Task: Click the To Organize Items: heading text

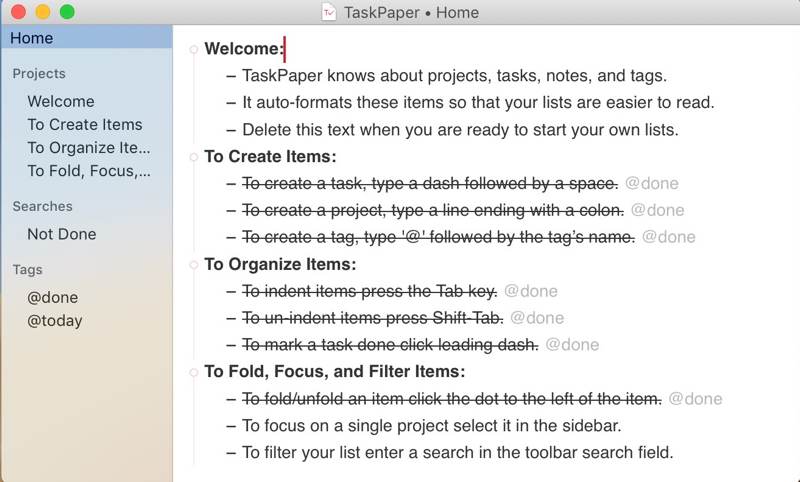Action: click(x=280, y=264)
